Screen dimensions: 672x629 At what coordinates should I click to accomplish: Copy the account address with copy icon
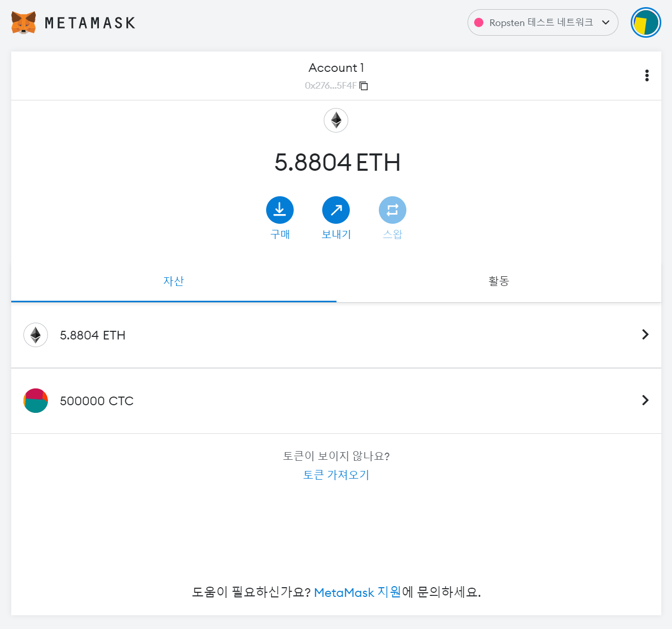[x=364, y=86]
